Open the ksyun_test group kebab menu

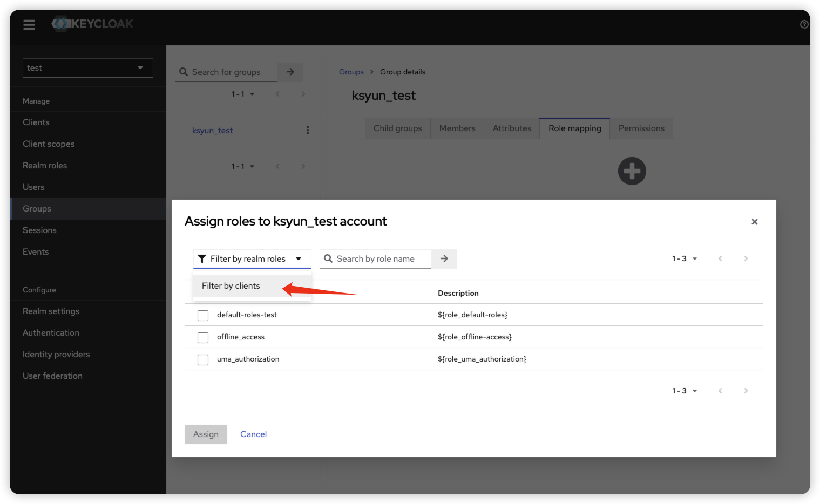(x=308, y=130)
